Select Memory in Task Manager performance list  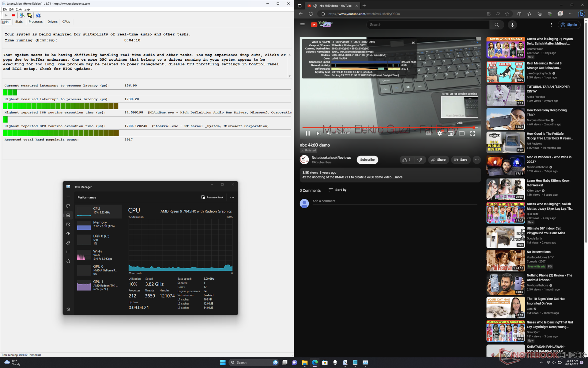[98, 224]
